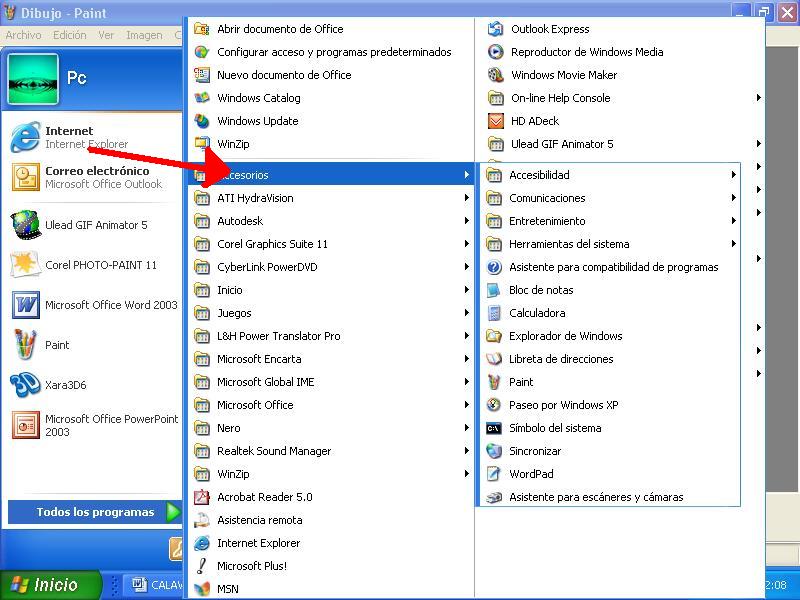Launch Microsoft Office Word 2003 icon
This screenshot has width=800, height=600.
coord(25,305)
